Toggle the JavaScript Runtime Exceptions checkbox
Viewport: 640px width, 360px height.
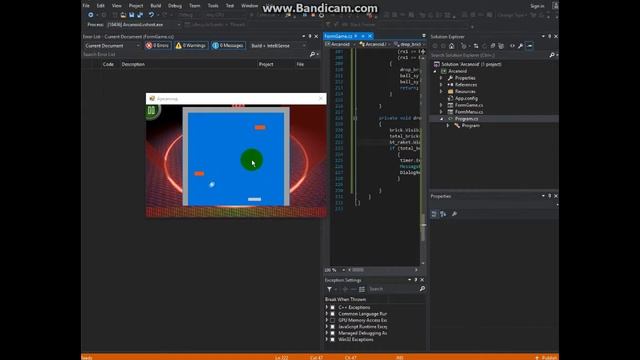[x=333, y=327]
